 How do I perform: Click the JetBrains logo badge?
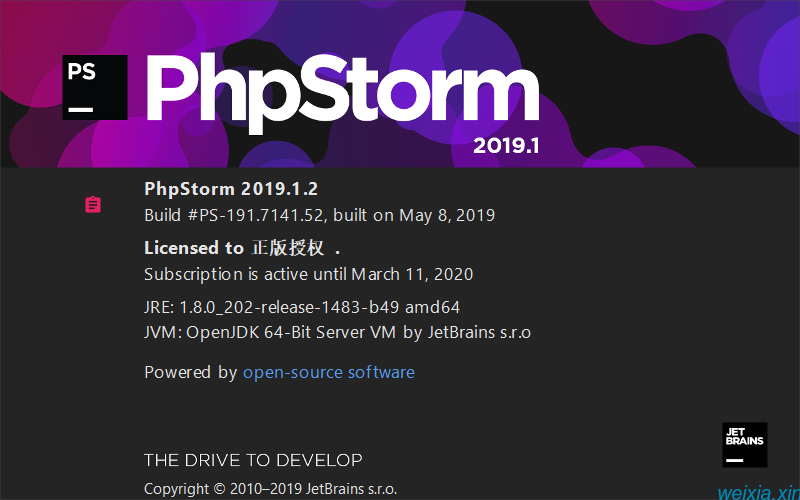click(744, 444)
